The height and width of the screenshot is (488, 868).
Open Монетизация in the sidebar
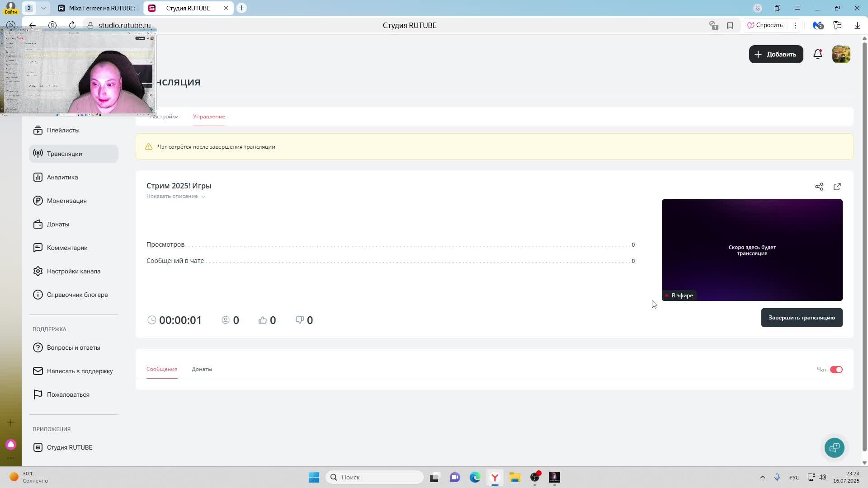[x=66, y=201]
